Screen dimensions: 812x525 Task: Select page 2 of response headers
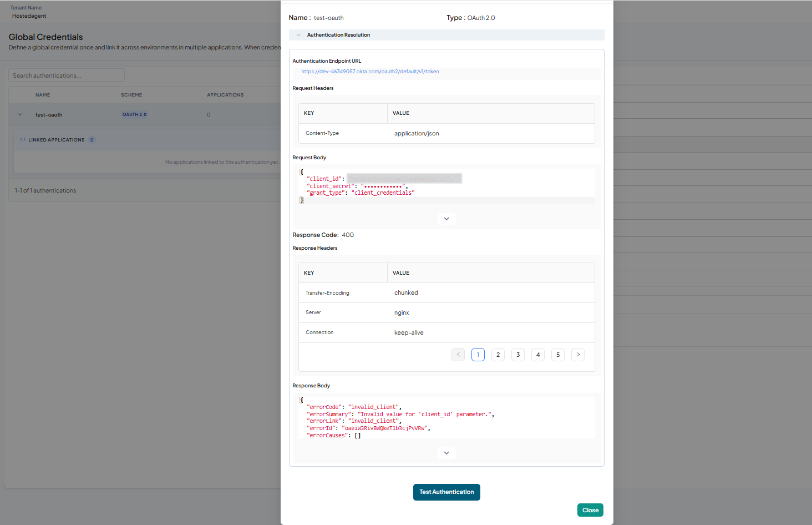[498, 355]
